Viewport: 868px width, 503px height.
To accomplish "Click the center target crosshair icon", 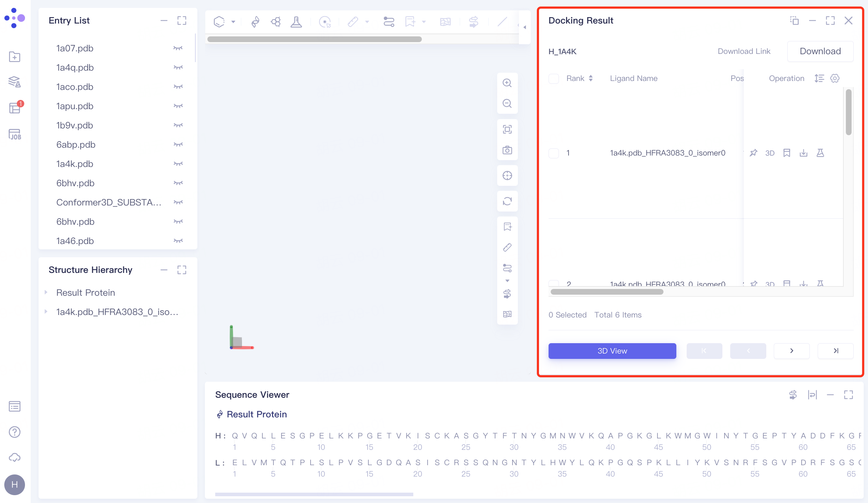I will [x=507, y=176].
